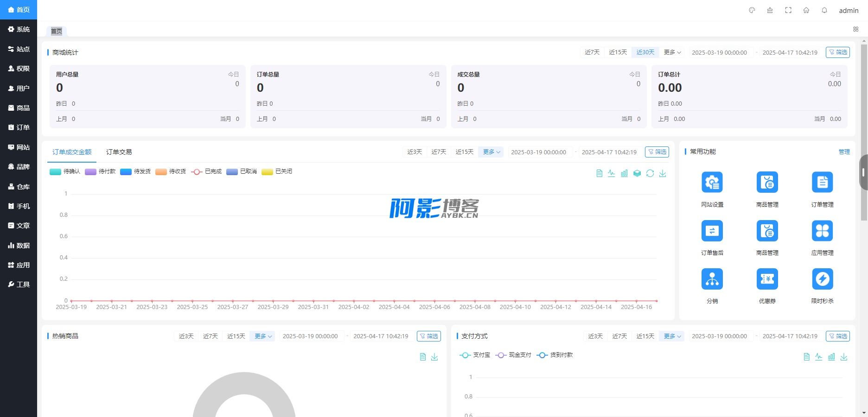Image resolution: width=868 pixels, height=417 pixels.
Task: Open 商品 sidebar menu
Action: click(x=19, y=108)
